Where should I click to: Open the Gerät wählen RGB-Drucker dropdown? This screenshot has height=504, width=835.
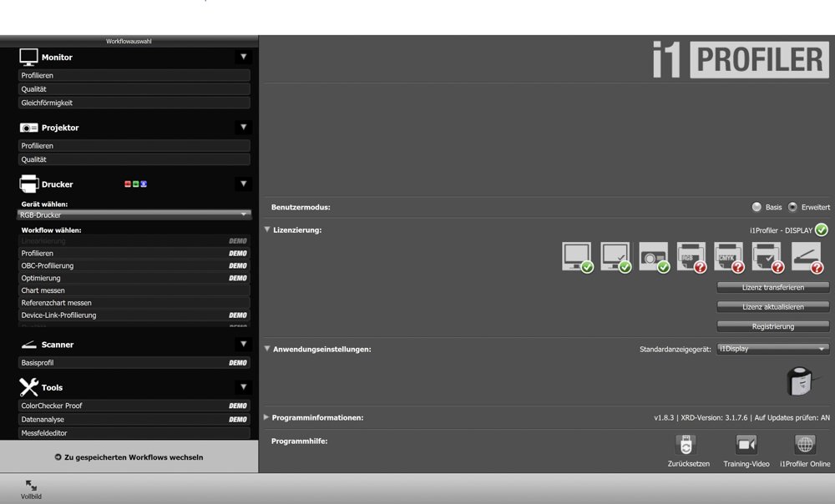click(134, 214)
